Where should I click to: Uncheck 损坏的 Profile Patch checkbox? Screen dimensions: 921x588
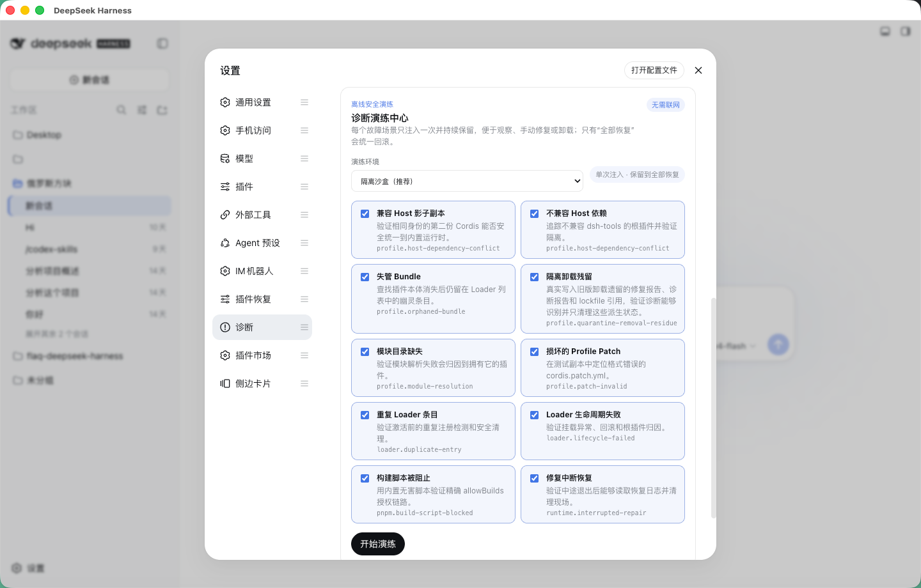pyautogui.click(x=534, y=352)
